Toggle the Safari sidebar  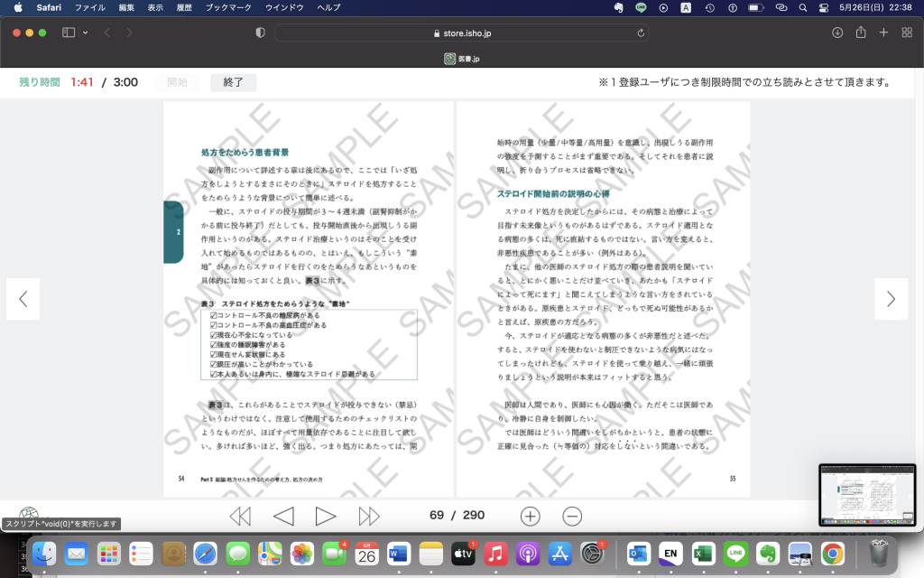click(69, 33)
